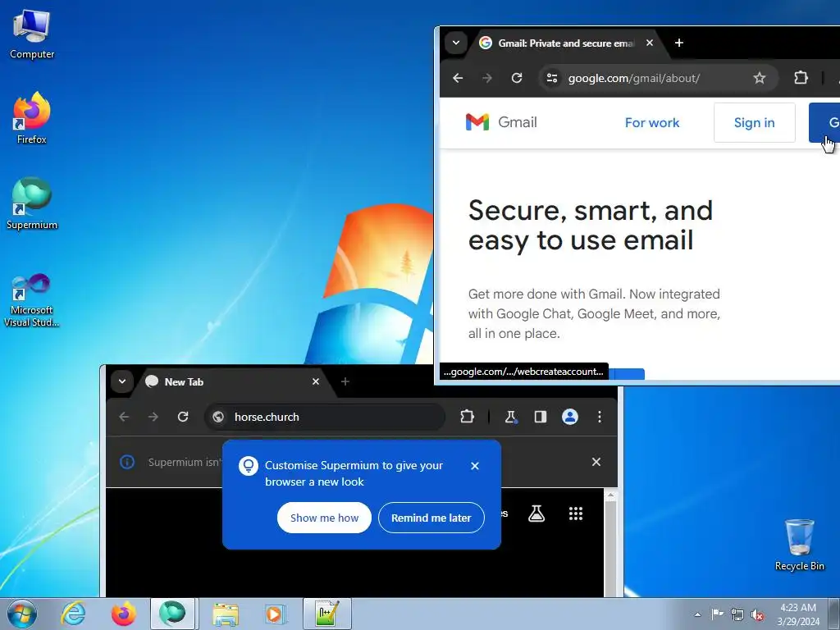Open the Firefox desktop shortcut

coord(32,118)
